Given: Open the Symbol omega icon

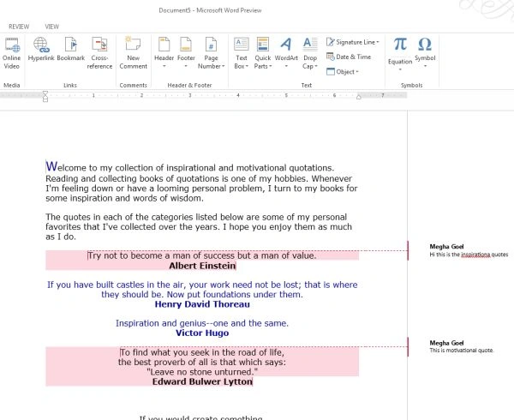Looking at the screenshot, I should coord(425,45).
